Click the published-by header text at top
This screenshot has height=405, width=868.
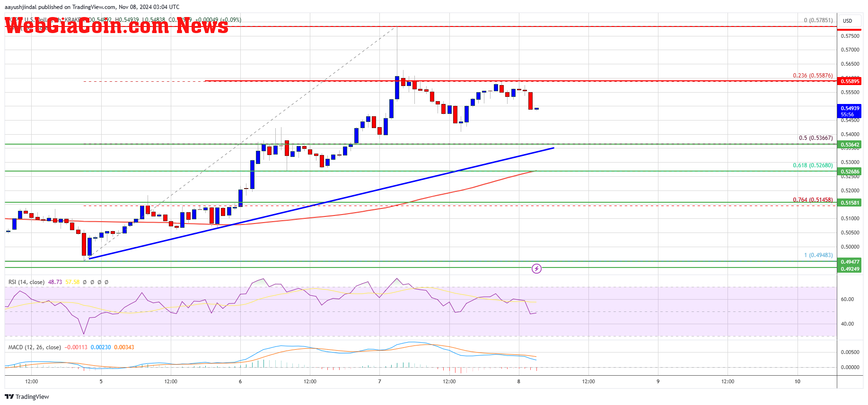tap(92, 7)
